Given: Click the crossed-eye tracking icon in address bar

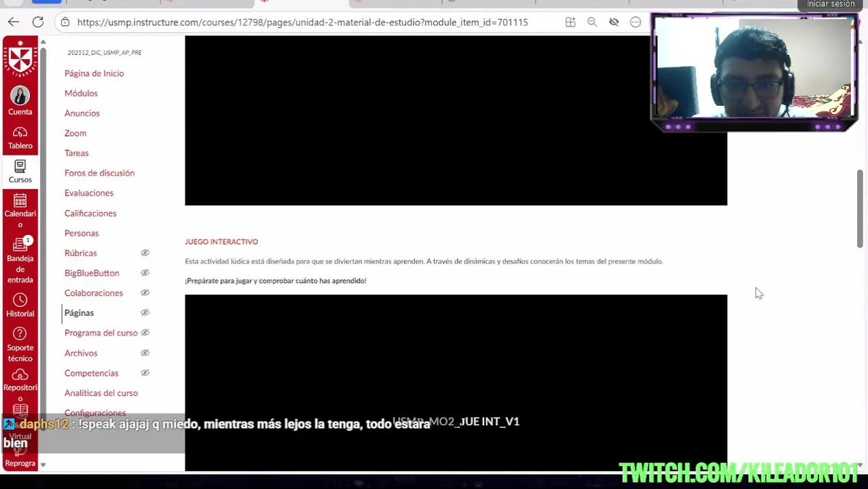Looking at the screenshot, I should (x=614, y=22).
